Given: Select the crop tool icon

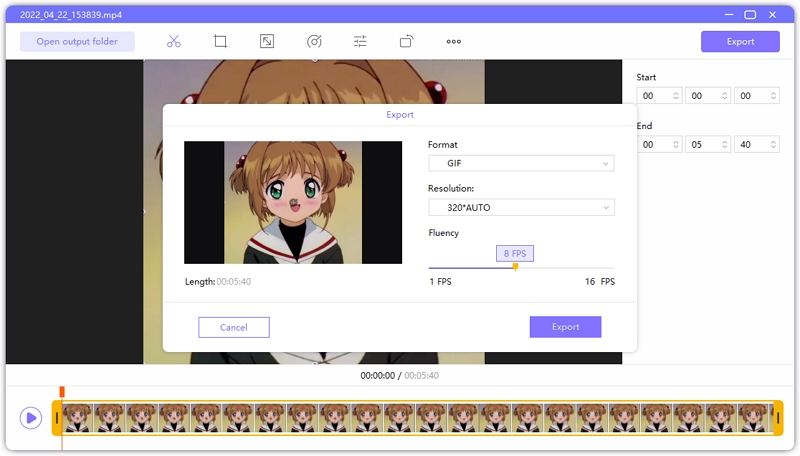Looking at the screenshot, I should point(220,41).
